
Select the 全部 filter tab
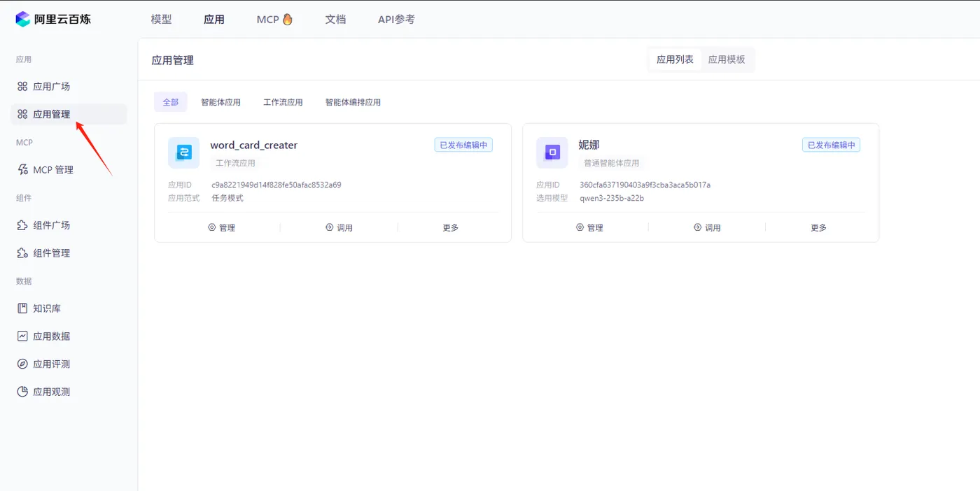pyautogui.click(x=171, y=102)
